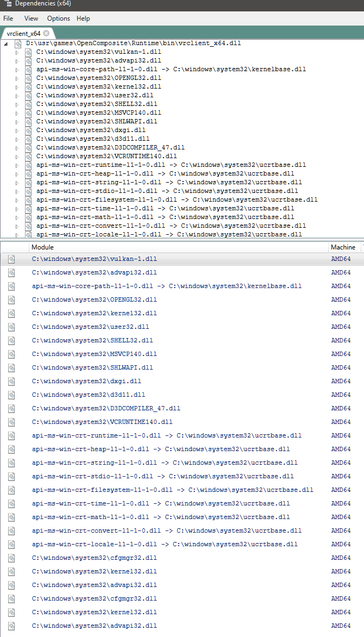Click AMD64 cell in the VCRUNTIME140.dll row

(341, 422)
